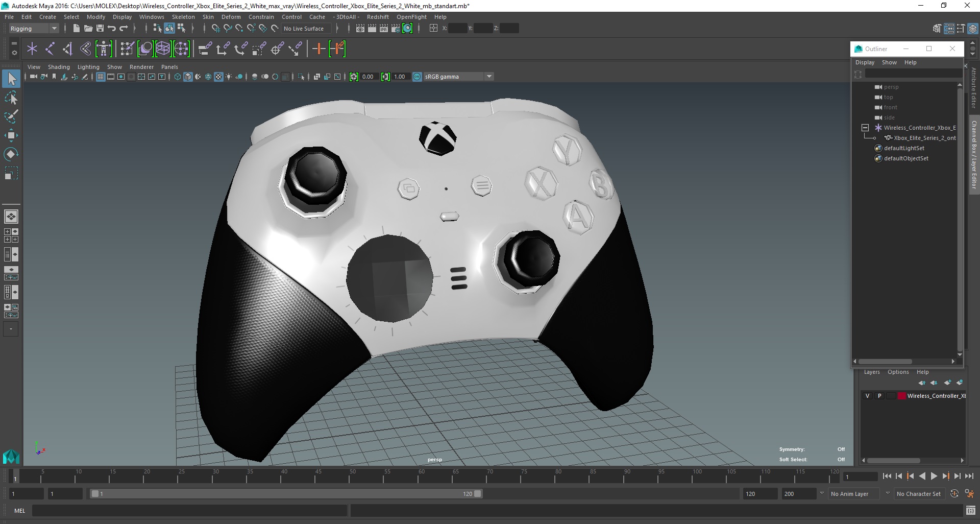
Task: Activate the Lasso Select tool
Action: (11, 98)
